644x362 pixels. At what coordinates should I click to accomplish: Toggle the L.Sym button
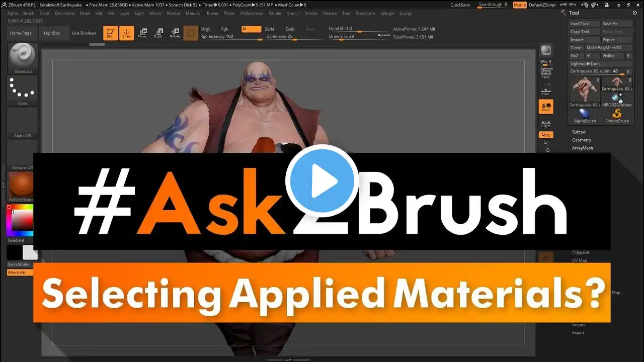(545, 123)
